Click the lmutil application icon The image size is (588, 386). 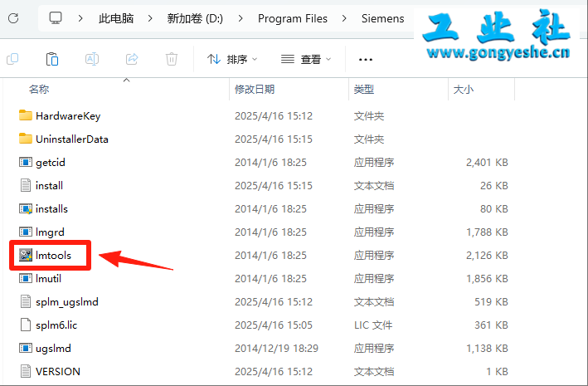[26, 278]
